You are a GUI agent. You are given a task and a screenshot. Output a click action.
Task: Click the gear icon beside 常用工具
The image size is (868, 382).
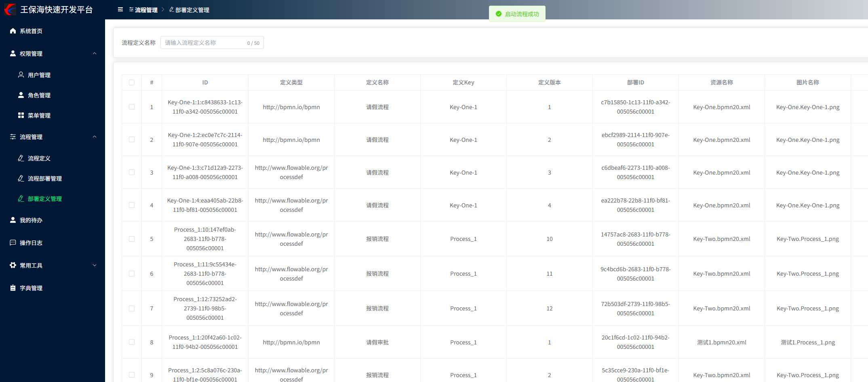click(x=13, y=265)
